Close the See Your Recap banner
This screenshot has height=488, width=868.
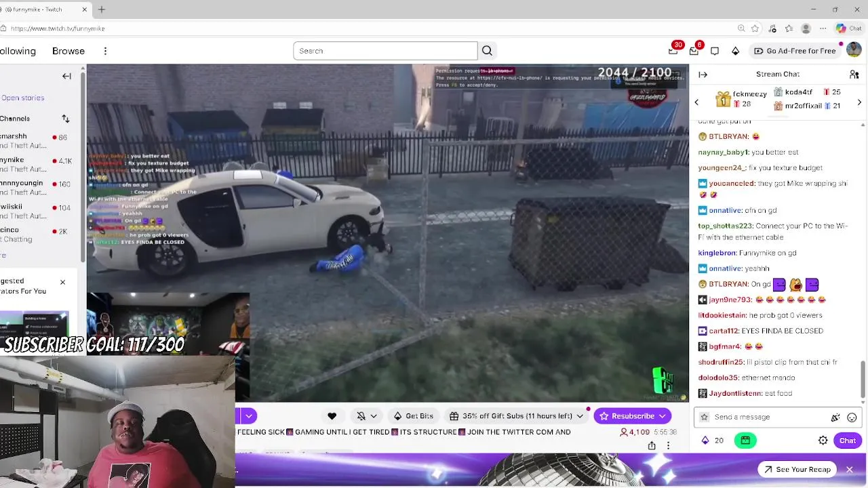[849, 469]
